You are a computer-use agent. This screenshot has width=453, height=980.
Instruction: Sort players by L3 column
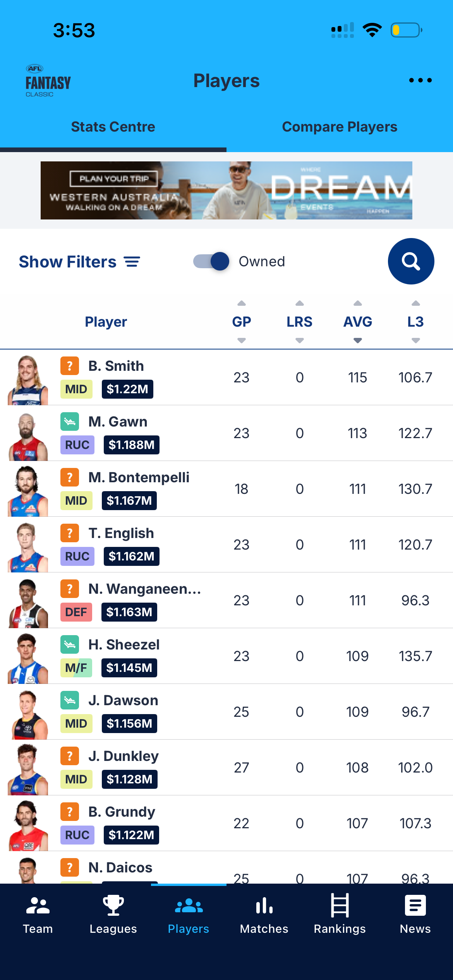415,322
